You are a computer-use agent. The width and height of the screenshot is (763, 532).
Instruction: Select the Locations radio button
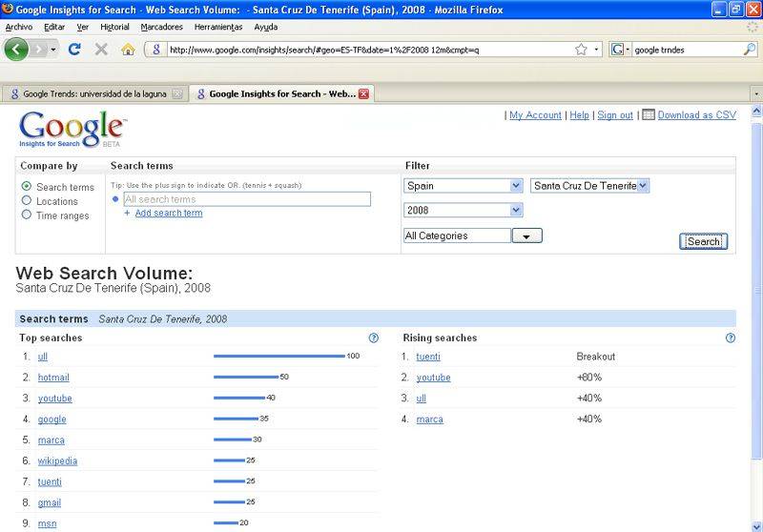point(27,201)
